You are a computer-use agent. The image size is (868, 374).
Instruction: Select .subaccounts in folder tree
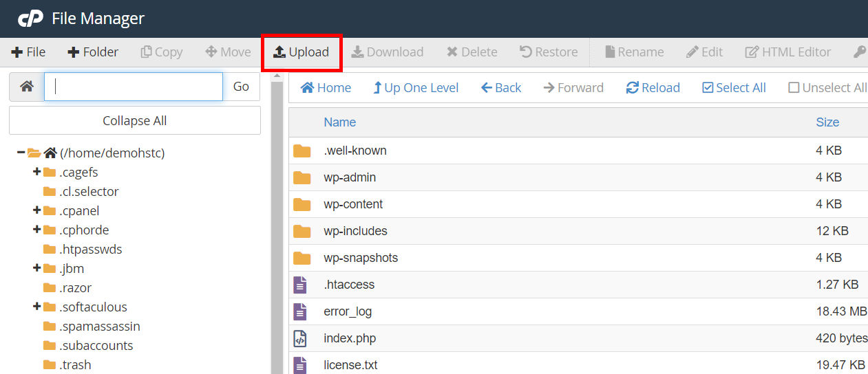coord(96,345)
